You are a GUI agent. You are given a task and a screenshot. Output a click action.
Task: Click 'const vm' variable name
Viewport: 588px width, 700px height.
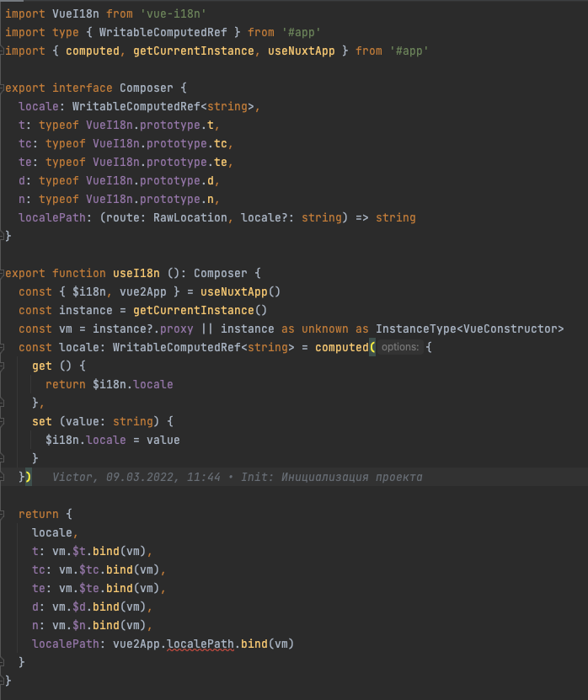point(66,329)
